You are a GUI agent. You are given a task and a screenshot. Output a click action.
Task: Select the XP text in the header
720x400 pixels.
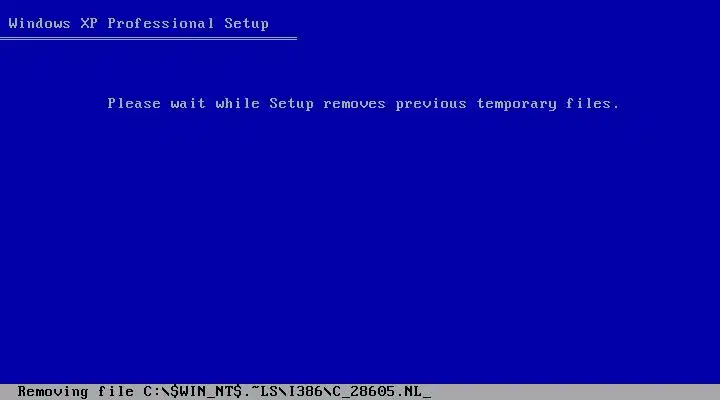point(89,23)
